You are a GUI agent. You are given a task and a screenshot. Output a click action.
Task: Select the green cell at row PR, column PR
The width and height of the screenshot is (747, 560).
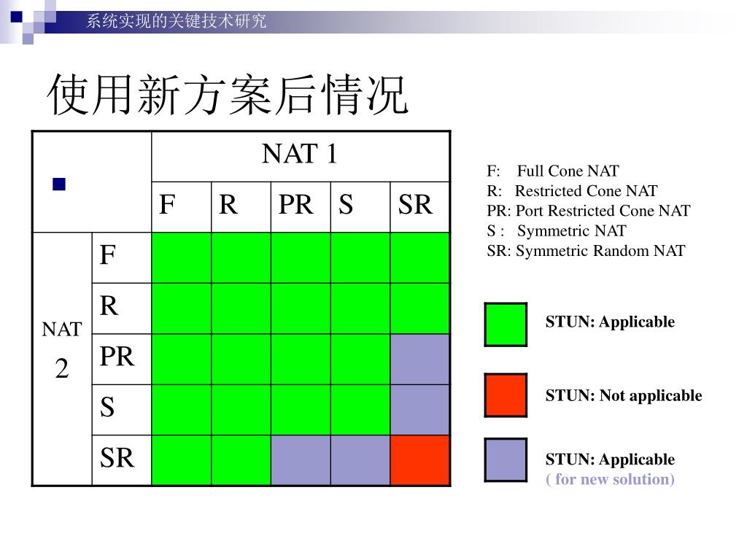[x=301, y=359]
